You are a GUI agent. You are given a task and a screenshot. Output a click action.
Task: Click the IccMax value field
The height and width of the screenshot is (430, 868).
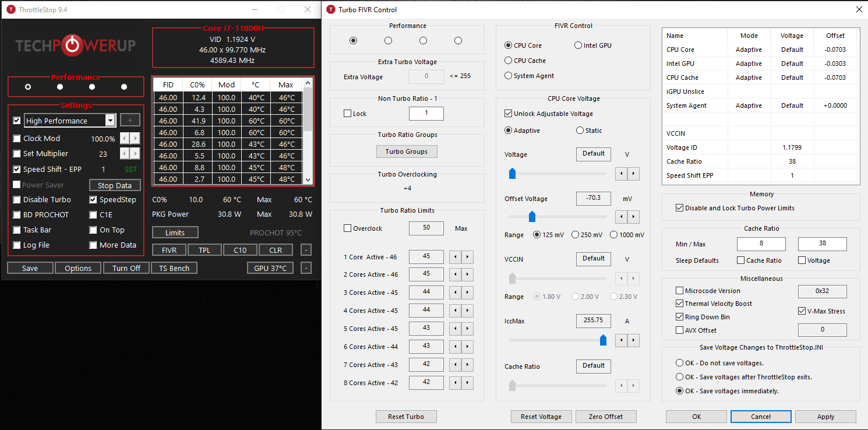[x=594, y=321]
